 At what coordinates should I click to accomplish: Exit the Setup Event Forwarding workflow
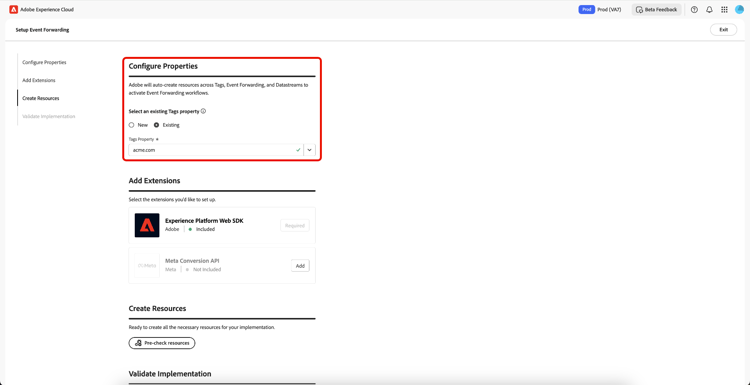[x=723, y=30]
